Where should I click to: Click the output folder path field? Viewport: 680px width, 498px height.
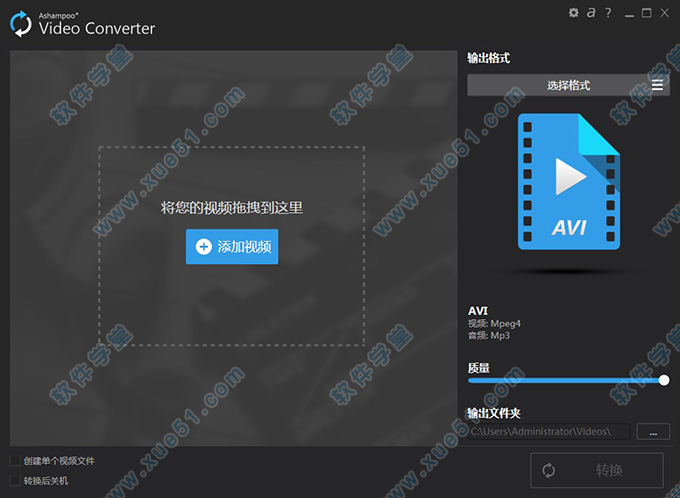549,432
